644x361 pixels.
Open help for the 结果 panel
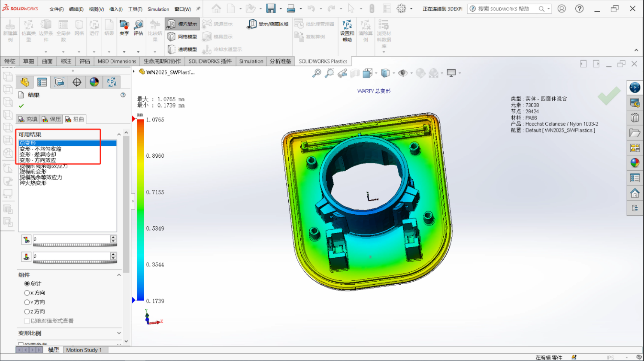click(123, 95)
